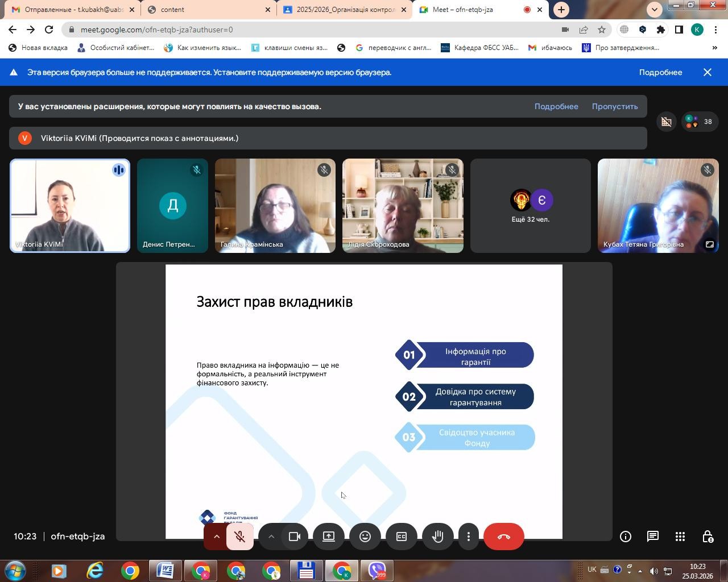Turn on closed captions
Viewport: 728px width, 582px height.
point(402,537)
